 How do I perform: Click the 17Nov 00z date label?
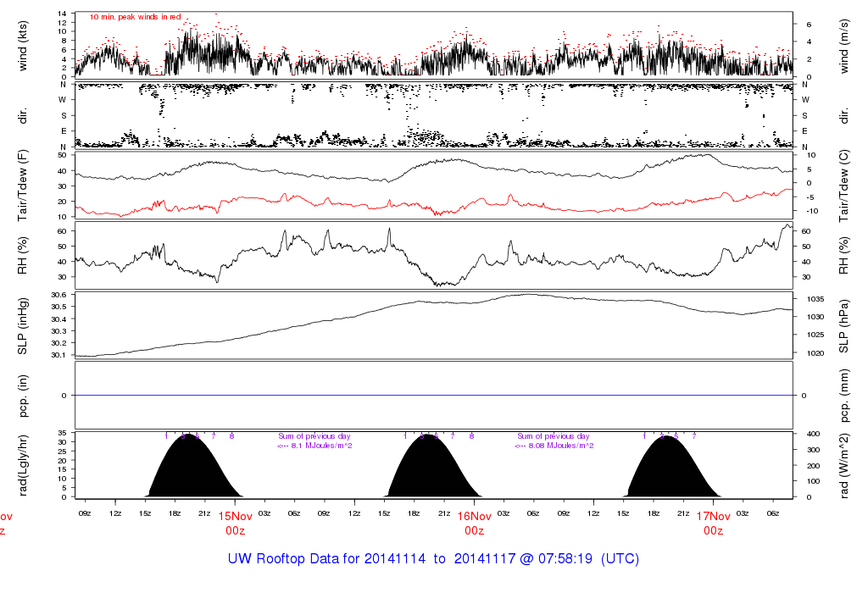714,523
